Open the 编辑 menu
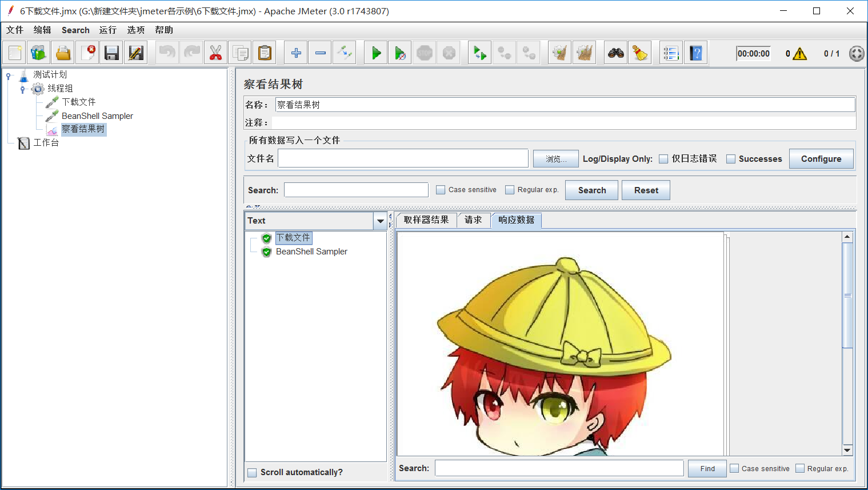868x490 pixels. point(42,30)
